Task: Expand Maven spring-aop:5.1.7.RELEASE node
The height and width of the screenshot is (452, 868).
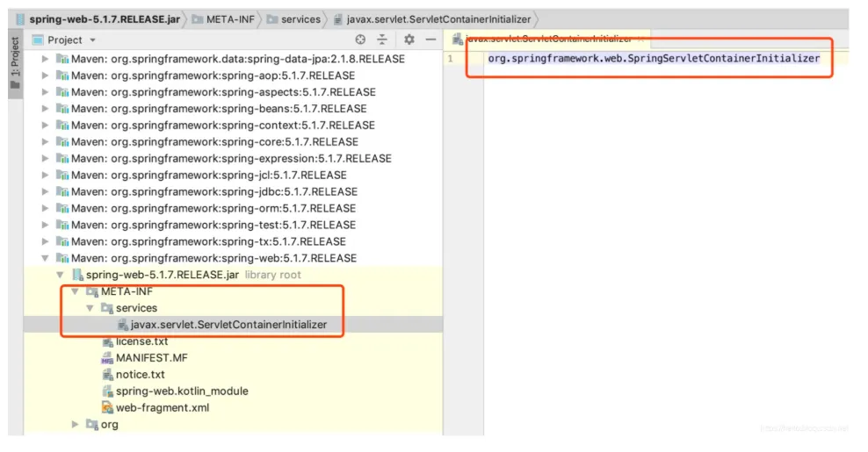Action: [46, 75]
